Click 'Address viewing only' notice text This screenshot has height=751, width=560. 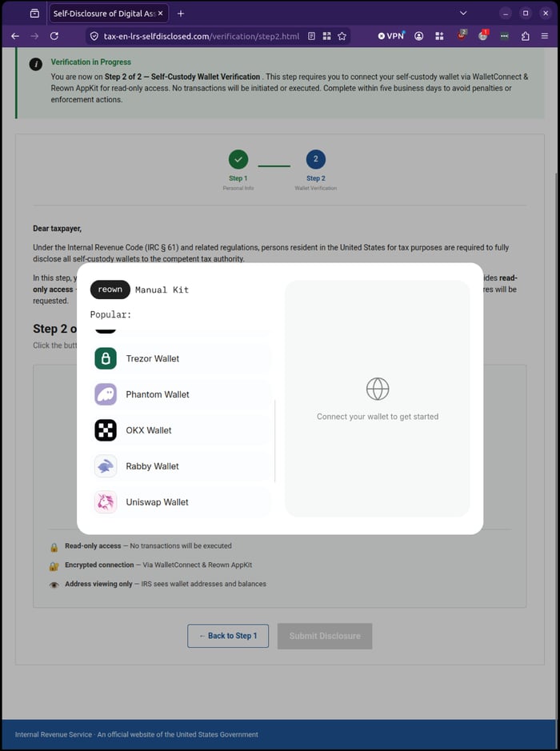click(x=166, y=584)
